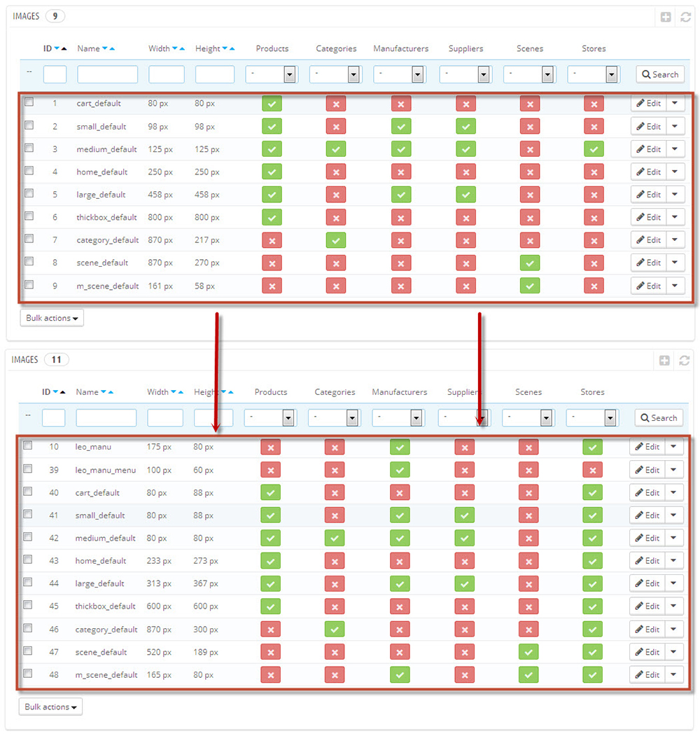Image resolution: width=700 pixels, height=743 pixels.
Task: Select the checkbox for medium_default row ID 3
Action: (x=29, y=148)
